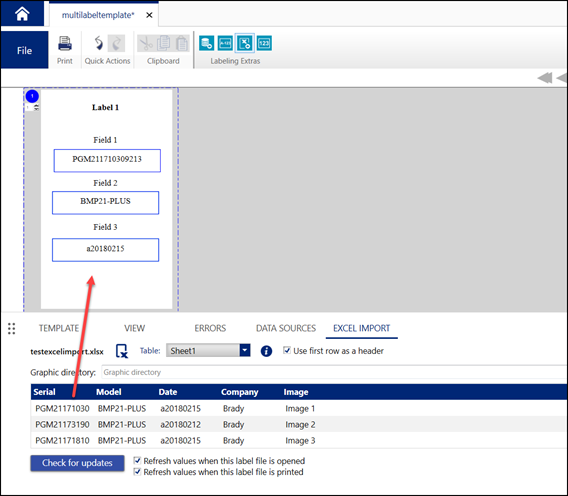The width and height of the screenshot is (568, 496).
Task: Select the numeric 123 sequence icon
Action: click(x=264, y=43)
